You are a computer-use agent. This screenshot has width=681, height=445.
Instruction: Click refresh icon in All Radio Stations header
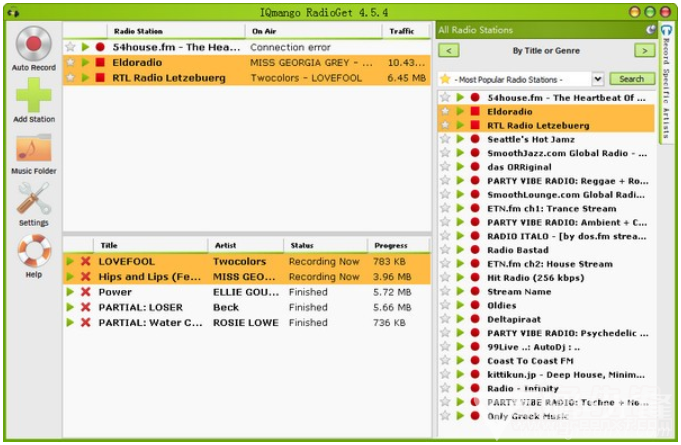coord(650,30)
